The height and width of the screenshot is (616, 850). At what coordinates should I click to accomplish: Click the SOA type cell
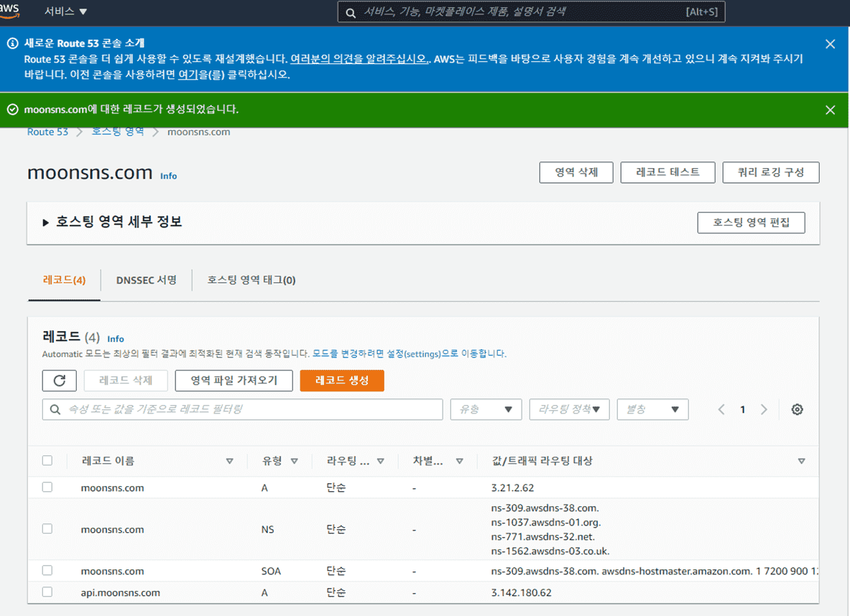271,571
